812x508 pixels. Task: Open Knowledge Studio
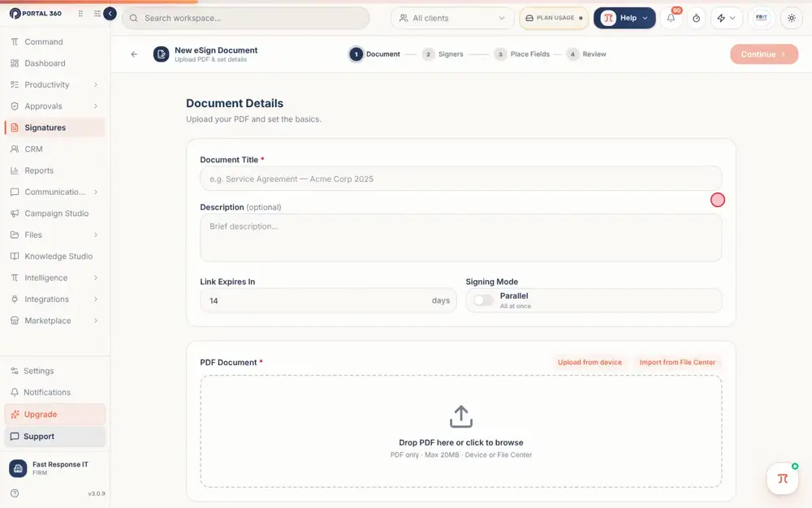55,256
